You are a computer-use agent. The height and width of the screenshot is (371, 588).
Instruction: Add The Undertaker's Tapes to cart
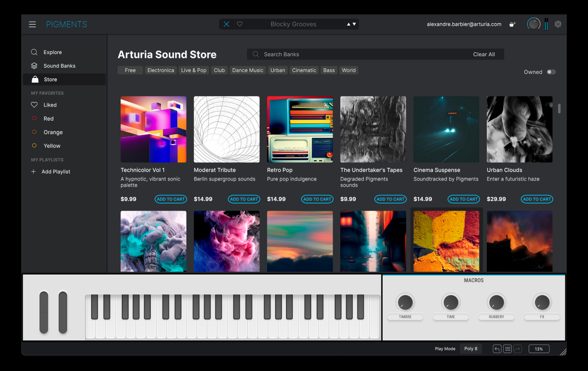[390, 199]
